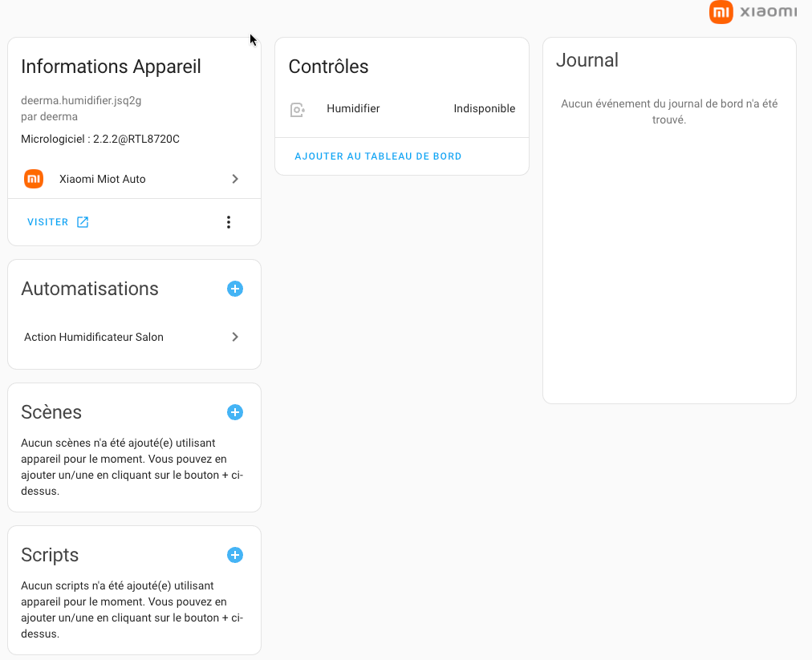Click the Xiaomi Miot Auto integration icon
This screenshot has width=812, height=660.
click(34, 179)
